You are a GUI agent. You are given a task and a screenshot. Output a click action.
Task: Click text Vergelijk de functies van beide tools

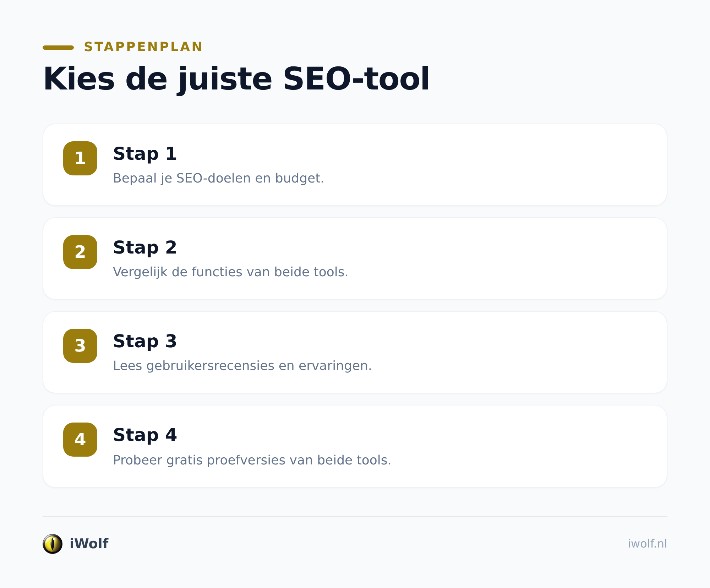pos(230,272)
